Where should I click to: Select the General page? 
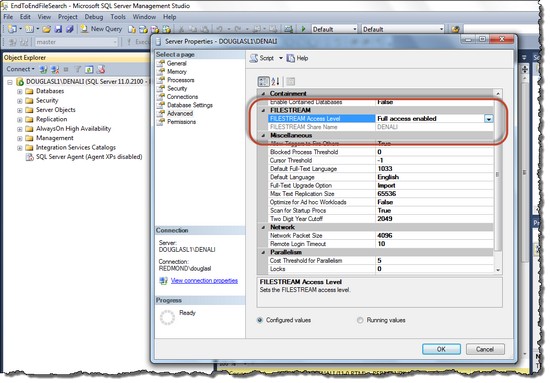(176, 63)
